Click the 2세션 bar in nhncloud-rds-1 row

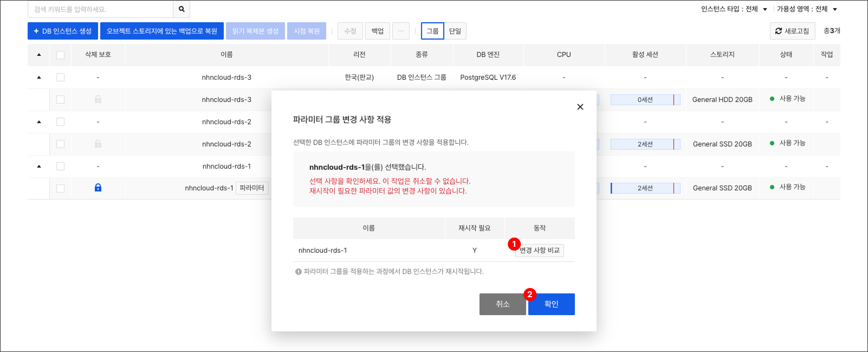tap(645, 188)
